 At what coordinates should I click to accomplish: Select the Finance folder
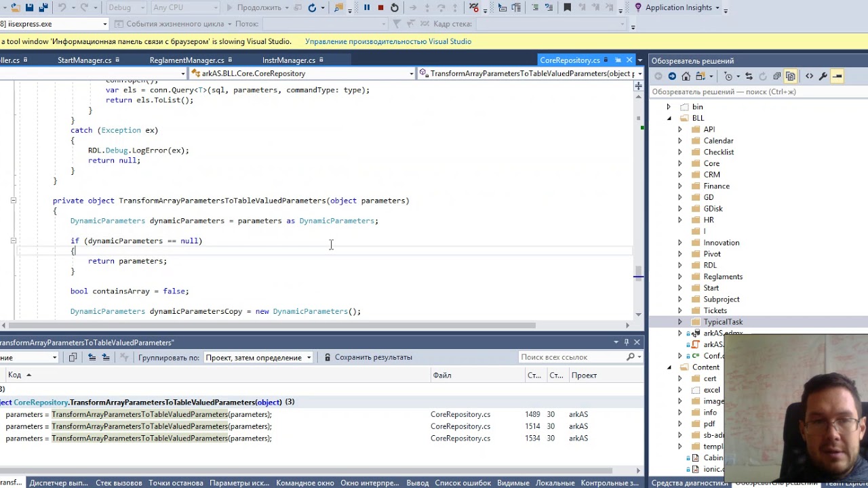click(716, 186)
